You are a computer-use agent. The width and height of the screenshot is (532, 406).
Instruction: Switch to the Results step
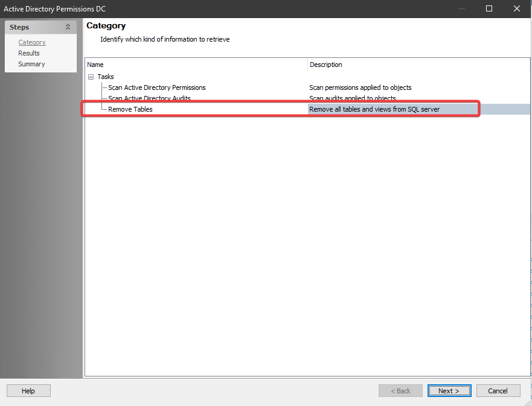pos(28,53)
